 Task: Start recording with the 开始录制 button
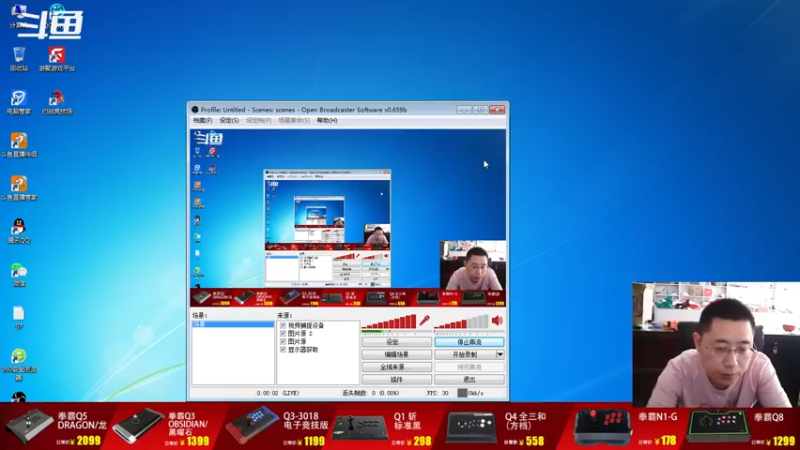pos(465,355)
